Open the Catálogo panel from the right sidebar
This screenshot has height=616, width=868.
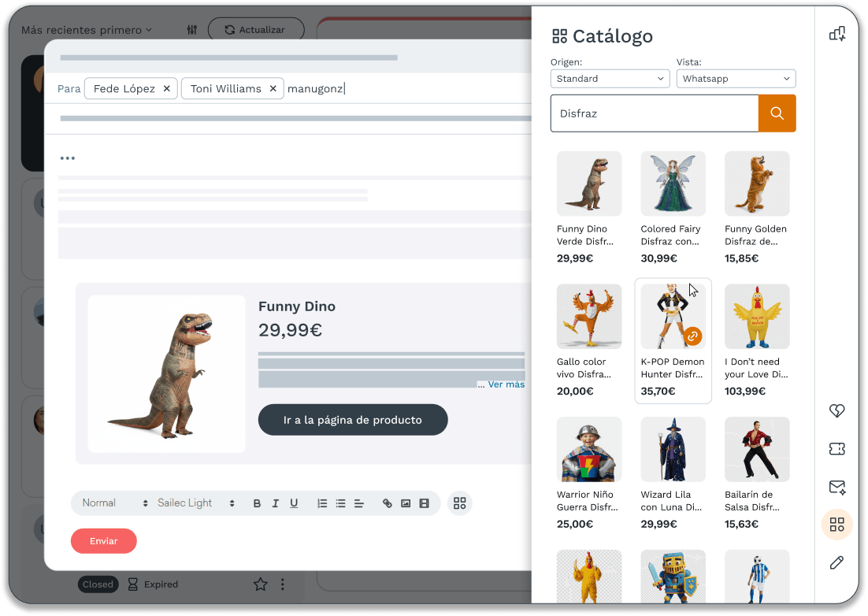[836, 525]
